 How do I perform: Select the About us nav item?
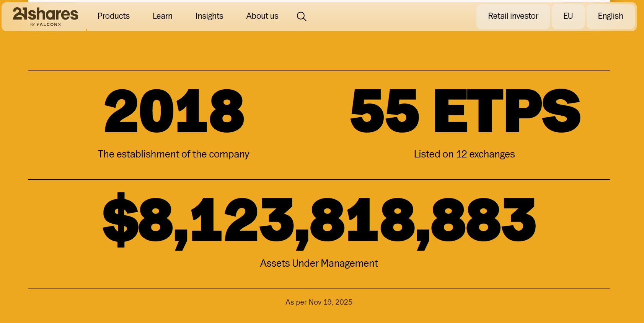point(262,16)
